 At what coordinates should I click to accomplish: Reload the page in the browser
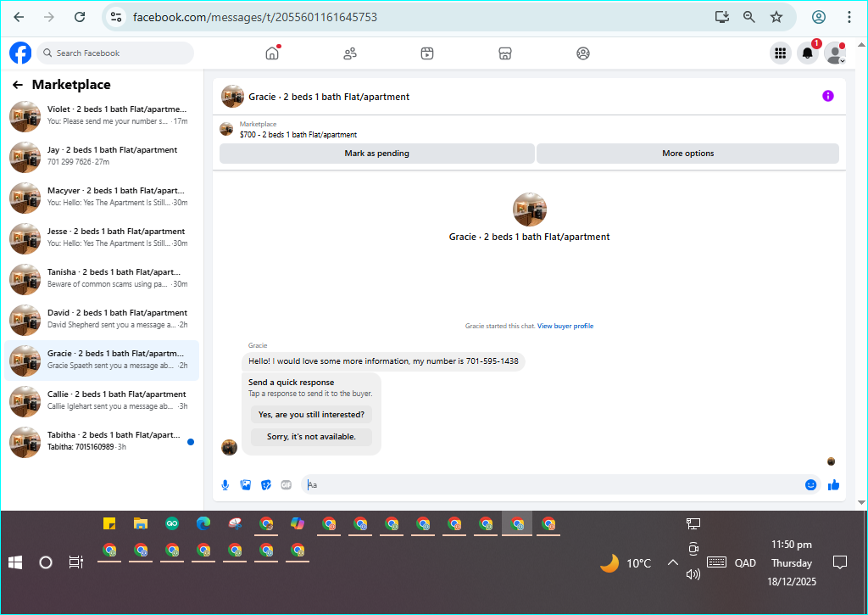tap(80, 17)
